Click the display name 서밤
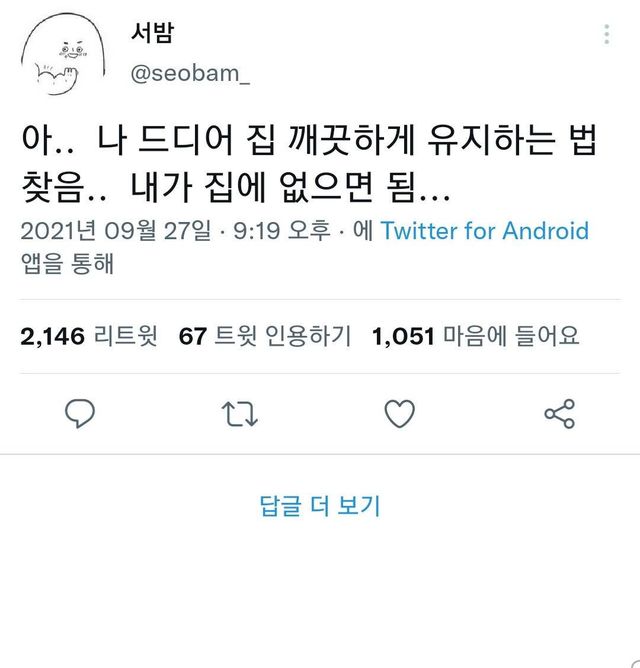Screen dimensions: 640x668 [x=153, y=32]
